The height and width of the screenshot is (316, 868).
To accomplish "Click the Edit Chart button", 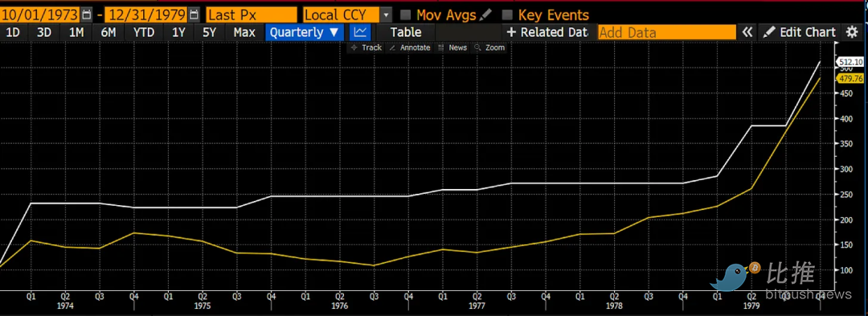I will pos(799,32).
